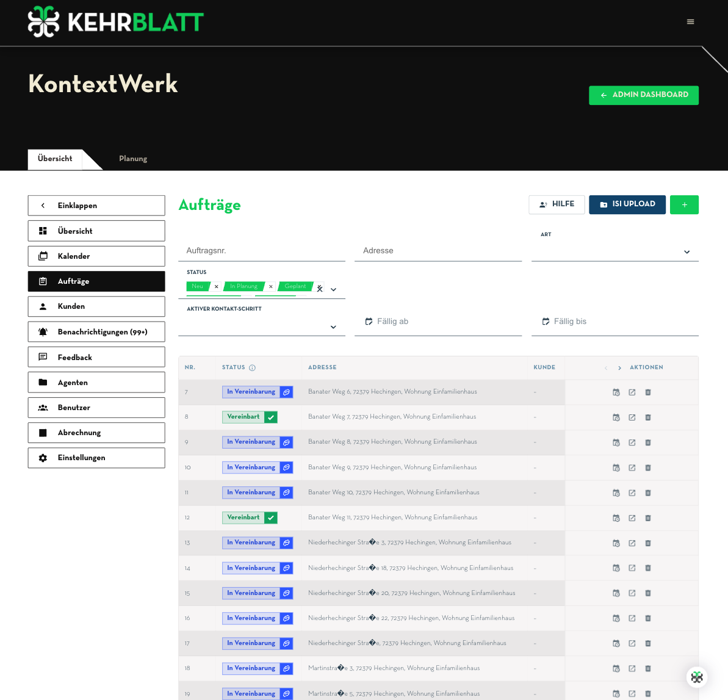Click the Admin Dashboard button
Viewport: 728px width, 700px height.
coord(643,95)
